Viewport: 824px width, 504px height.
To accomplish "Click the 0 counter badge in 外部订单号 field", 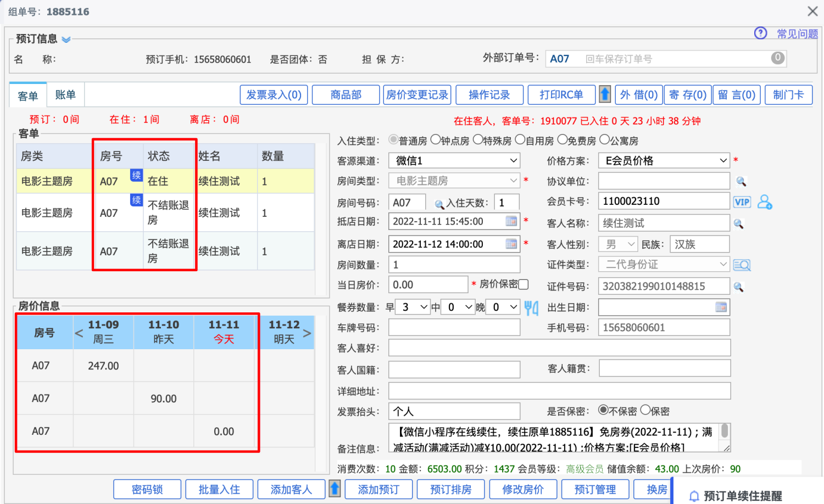I will (777, 58).
